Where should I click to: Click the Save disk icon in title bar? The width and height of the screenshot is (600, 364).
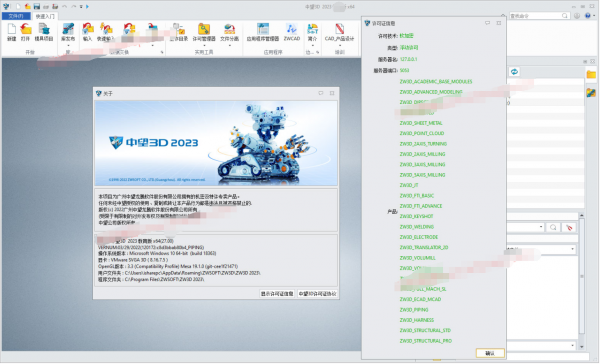click(x=37, y=6)
